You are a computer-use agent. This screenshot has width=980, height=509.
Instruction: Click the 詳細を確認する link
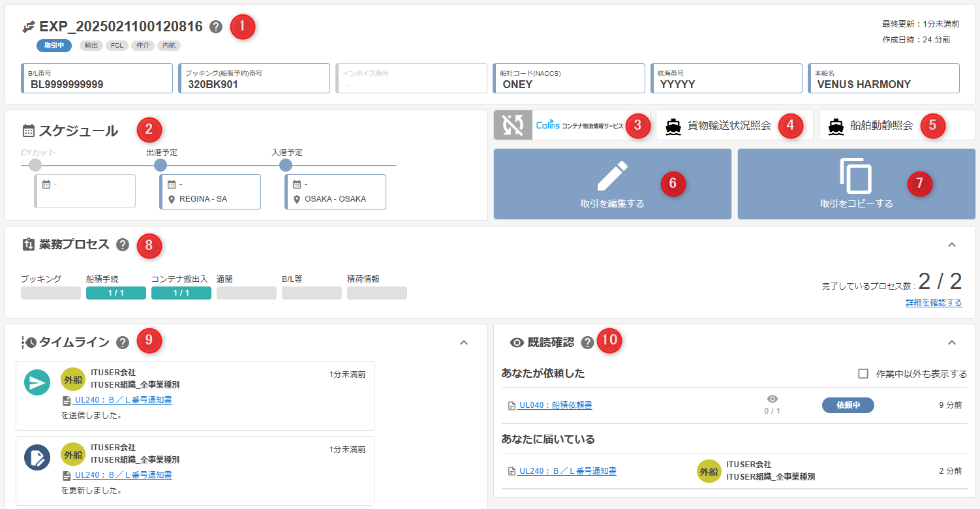coord(933,303)
